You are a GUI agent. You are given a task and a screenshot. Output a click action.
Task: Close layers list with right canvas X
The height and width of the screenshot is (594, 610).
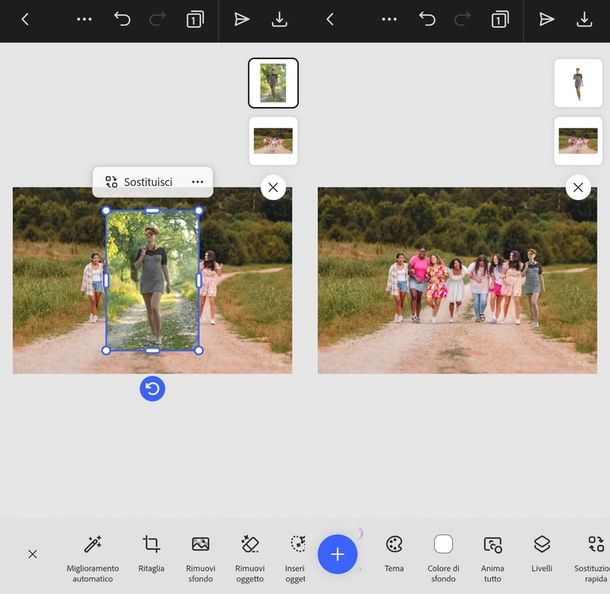(x=578, y=187)
